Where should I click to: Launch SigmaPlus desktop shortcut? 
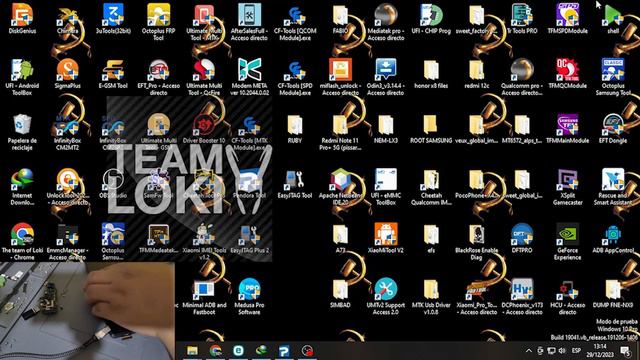(68, 70)
